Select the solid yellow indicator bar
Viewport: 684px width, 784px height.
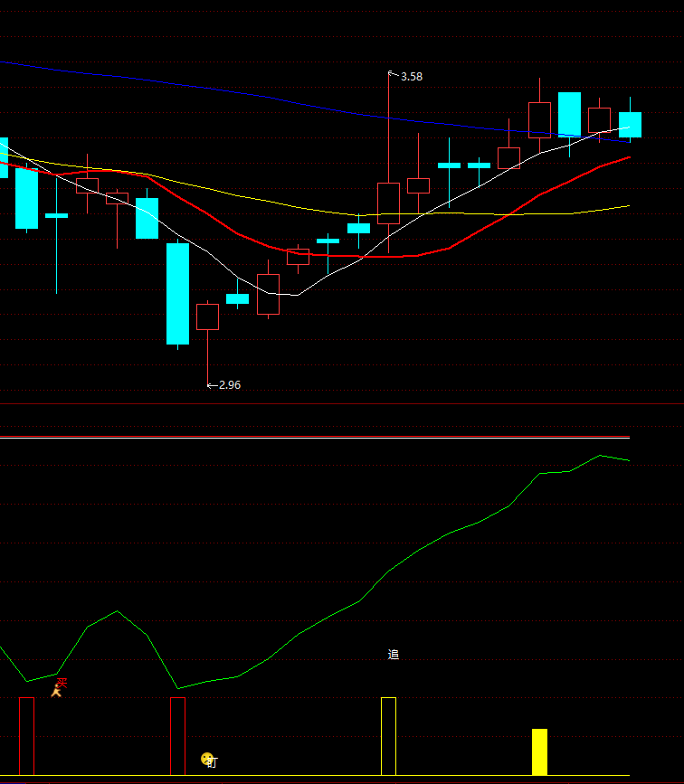[539, 752]
